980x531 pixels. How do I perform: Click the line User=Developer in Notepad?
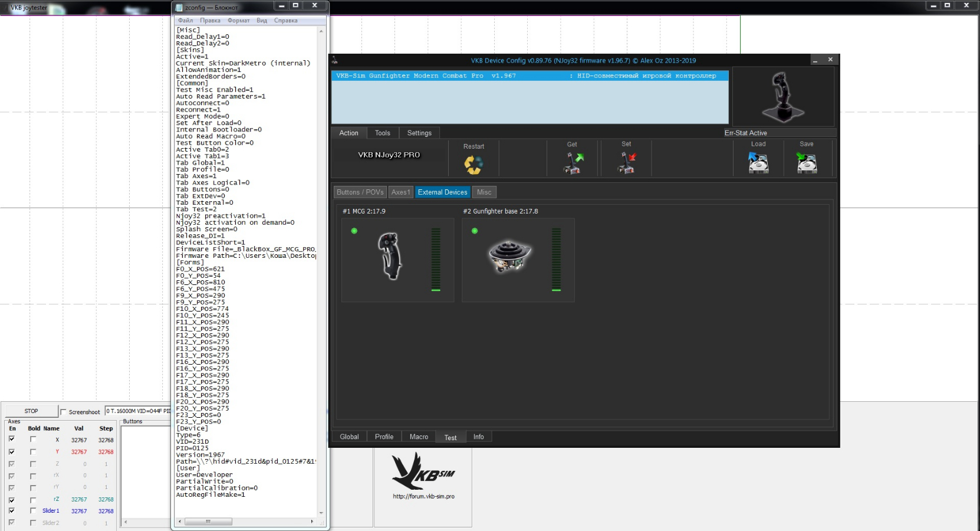[204, 475]
